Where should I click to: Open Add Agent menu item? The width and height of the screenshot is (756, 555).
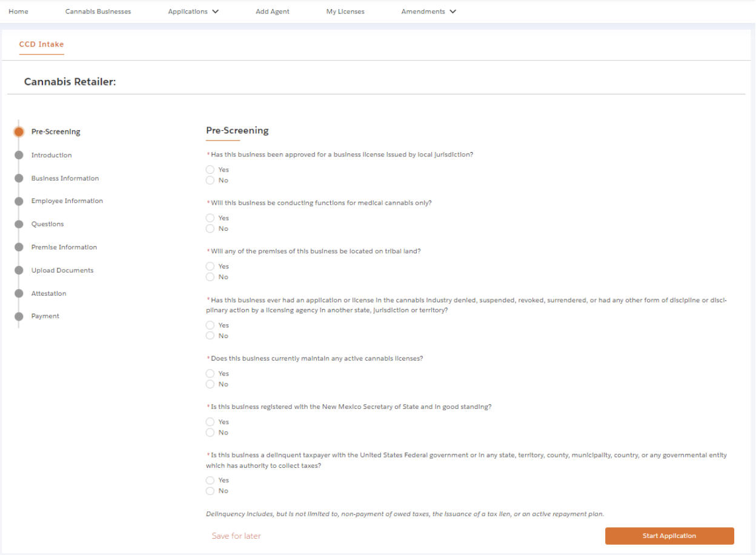[273, 12]
